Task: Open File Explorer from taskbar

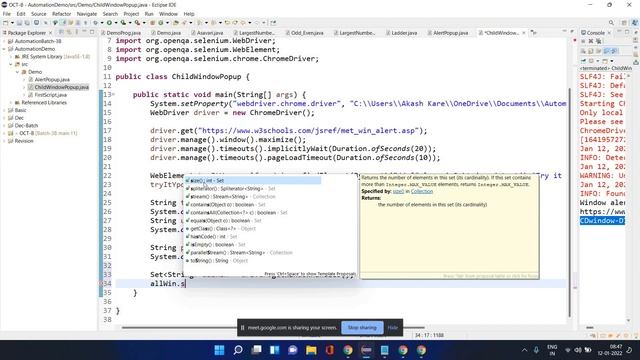Action: click(x=311, y=350)
